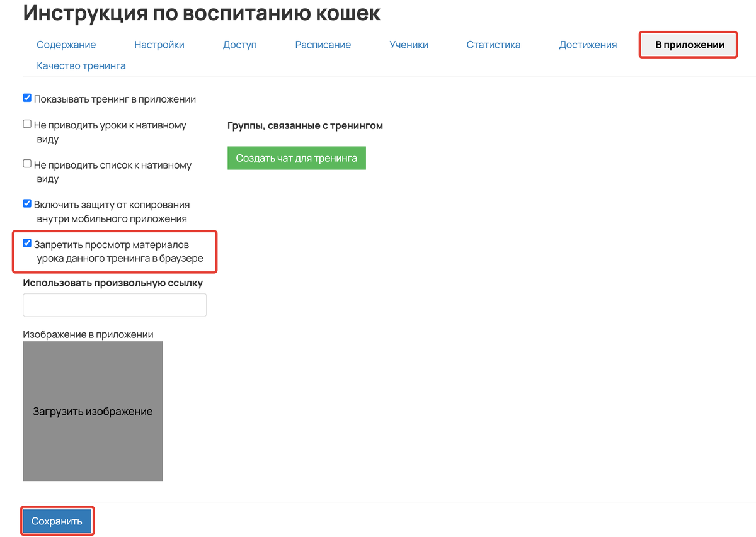Screen dimensions: 756x537
Task: Switch to the Настройки tab
Action: tap(159, 45)
